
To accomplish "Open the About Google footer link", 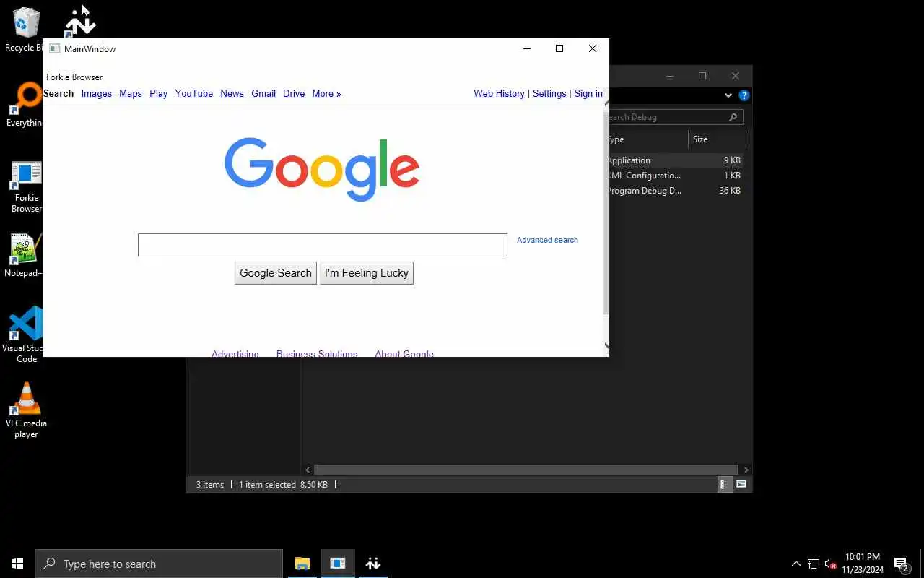I will [x=404, y=353].
